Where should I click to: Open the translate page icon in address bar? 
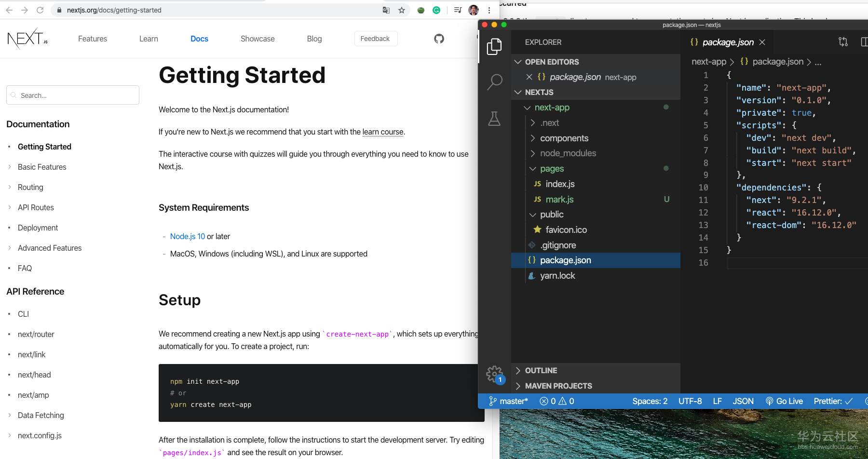[386, 10]
